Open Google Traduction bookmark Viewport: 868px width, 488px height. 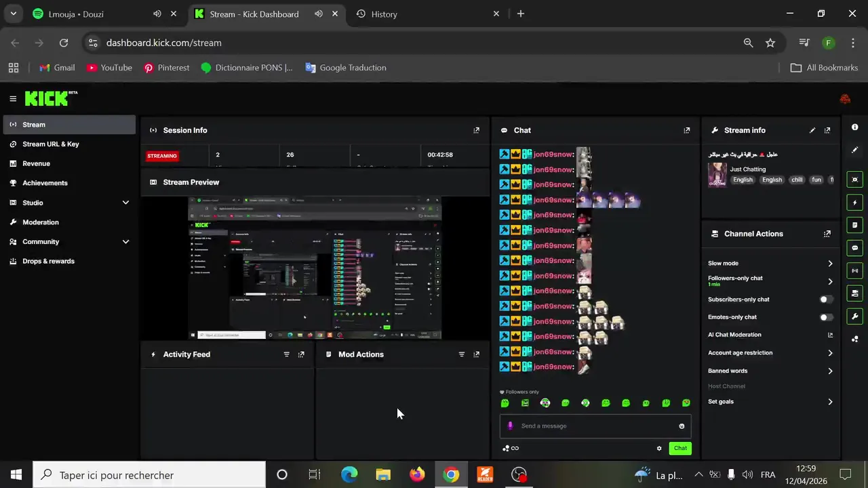346,68
